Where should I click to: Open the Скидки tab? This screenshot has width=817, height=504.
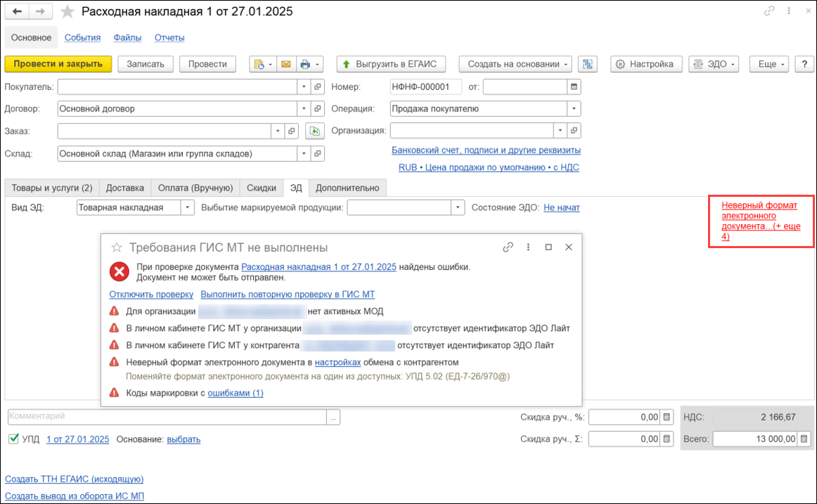(x=262, y=188)
